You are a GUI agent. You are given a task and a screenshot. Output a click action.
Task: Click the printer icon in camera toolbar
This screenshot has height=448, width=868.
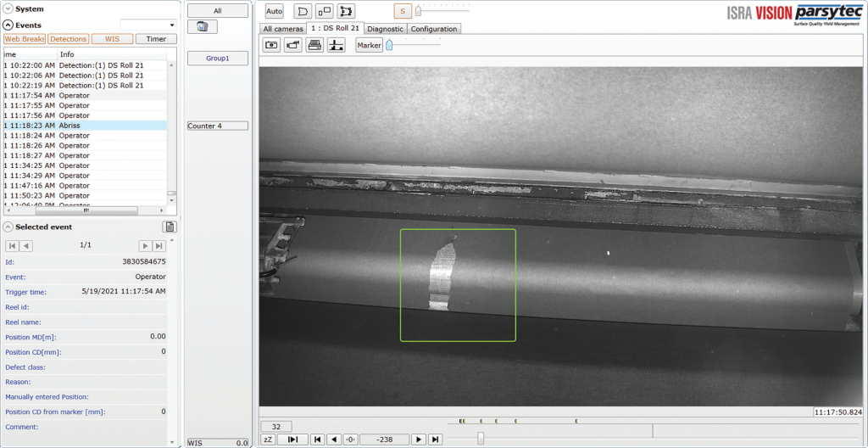314,45
